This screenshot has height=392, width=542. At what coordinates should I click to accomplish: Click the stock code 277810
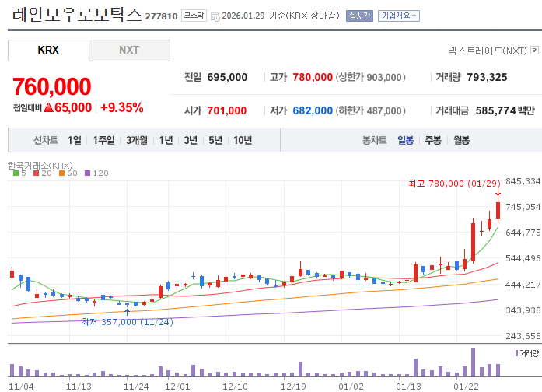pos(161,16)
